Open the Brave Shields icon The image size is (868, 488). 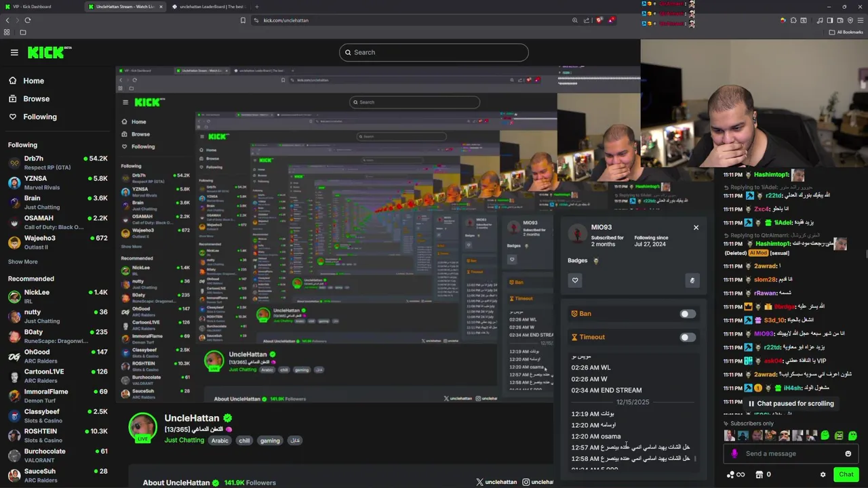point(599,20)
